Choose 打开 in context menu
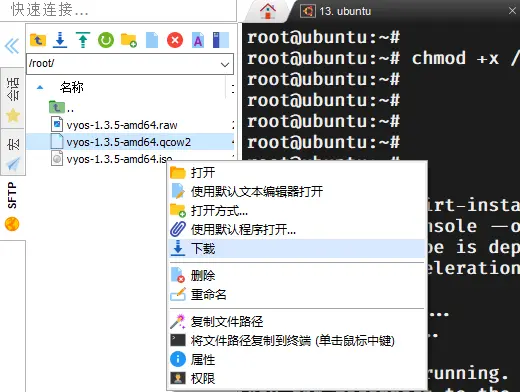The width and height of the screenshot is (520, 392). 297,173
